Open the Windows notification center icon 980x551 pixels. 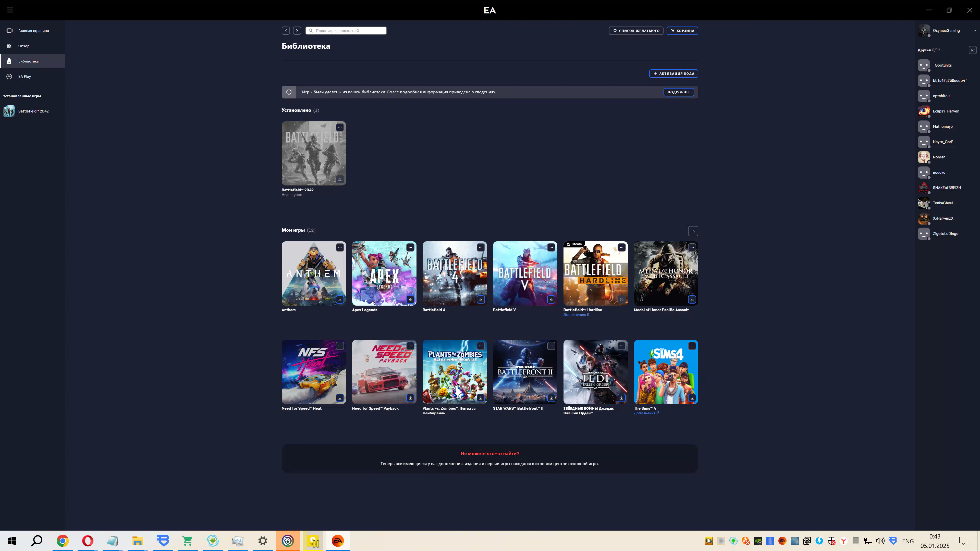963,541
